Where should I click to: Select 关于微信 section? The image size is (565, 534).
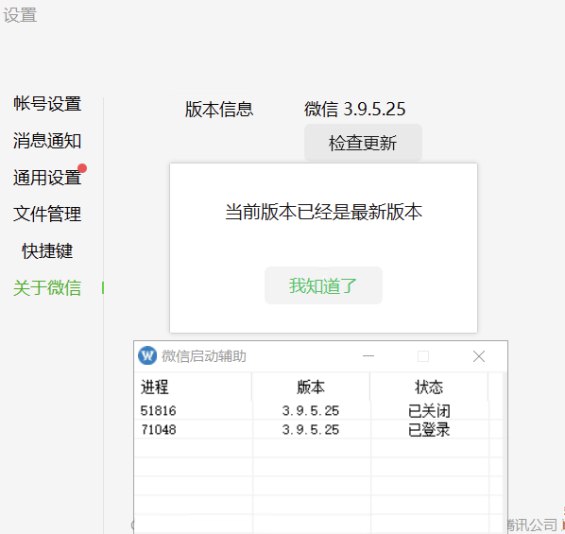(x=47, y=288)
